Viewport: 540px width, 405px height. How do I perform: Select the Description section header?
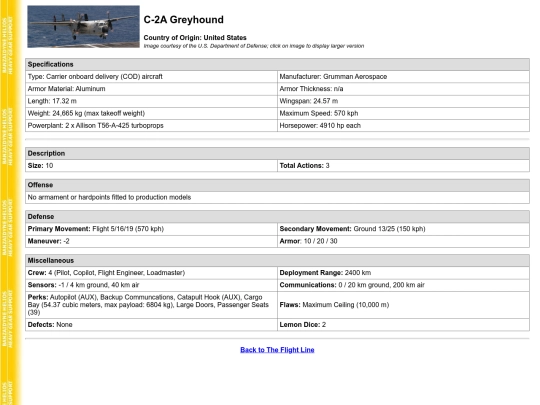[277, 153]
